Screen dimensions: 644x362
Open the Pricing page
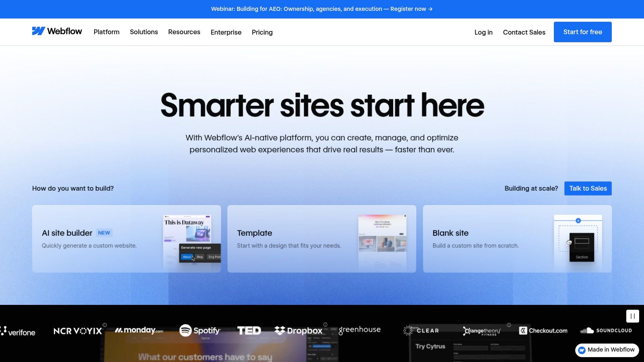point(262,32)
